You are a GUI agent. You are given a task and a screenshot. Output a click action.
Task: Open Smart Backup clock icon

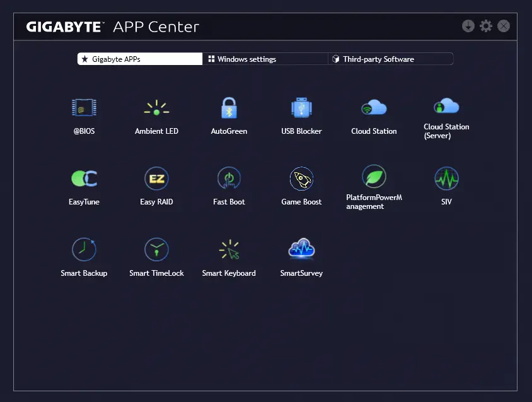[84, 249]
